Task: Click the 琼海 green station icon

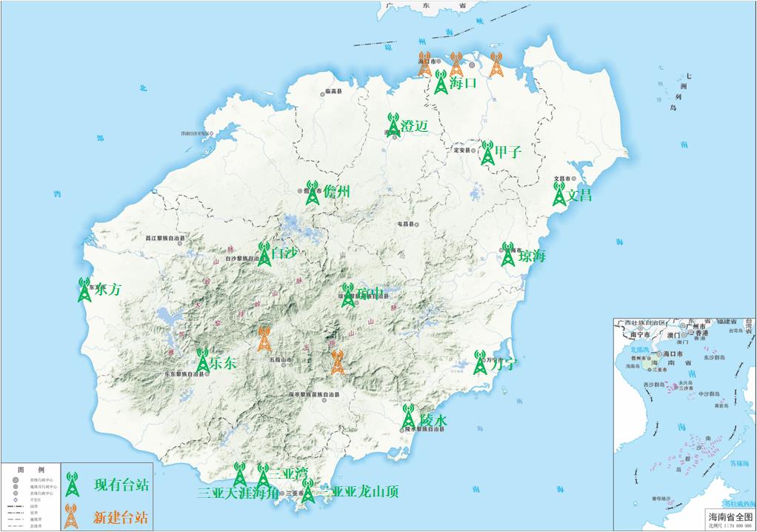Action: tap(508, 254)
